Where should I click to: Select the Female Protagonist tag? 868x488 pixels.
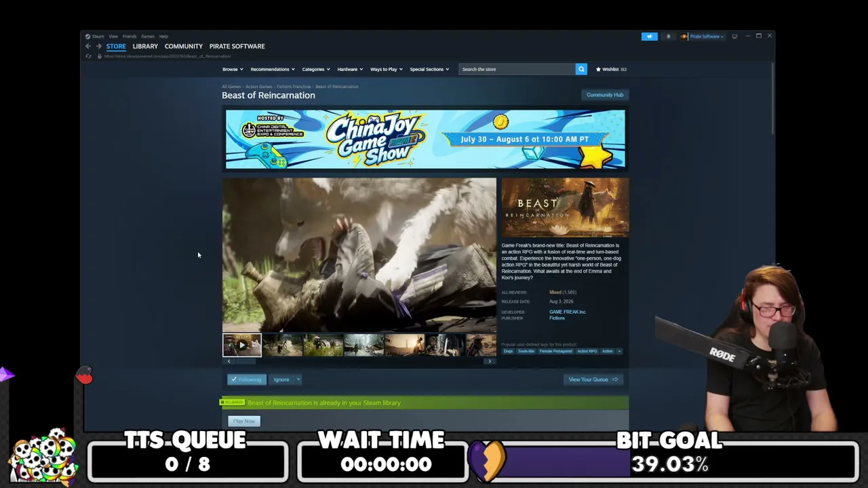[x=555, y=351]
